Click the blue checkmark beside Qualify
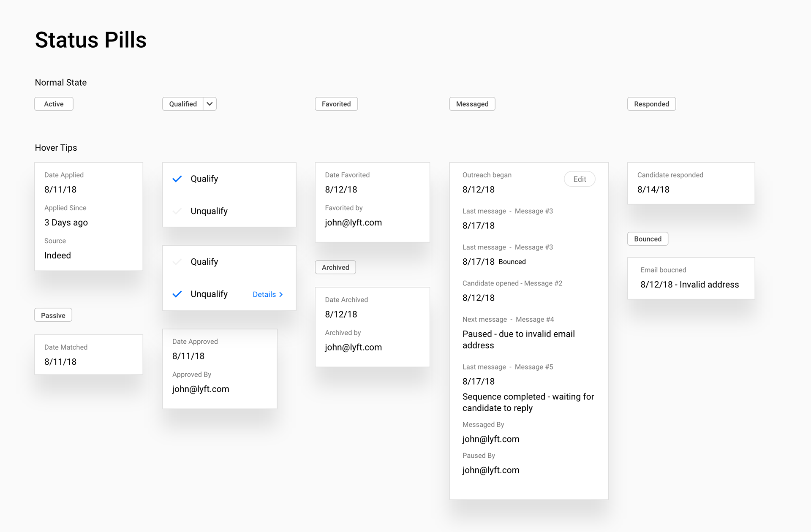 coord(177,179)
